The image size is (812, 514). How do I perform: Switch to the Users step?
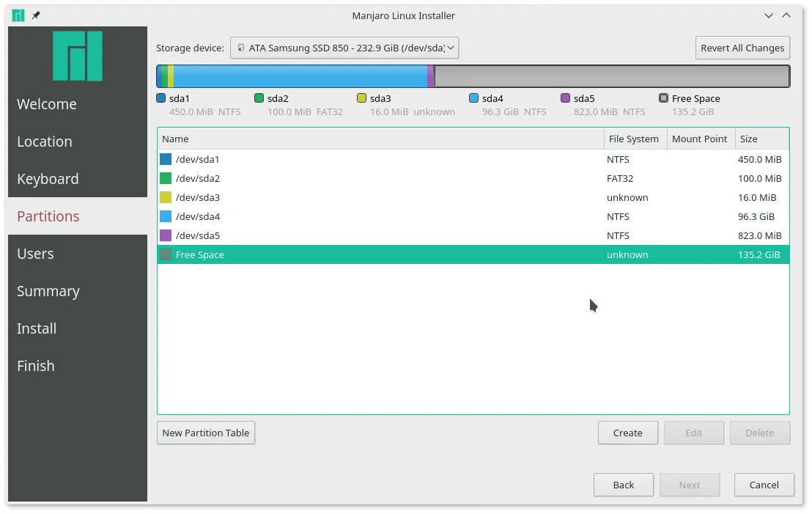click(34, 254)
